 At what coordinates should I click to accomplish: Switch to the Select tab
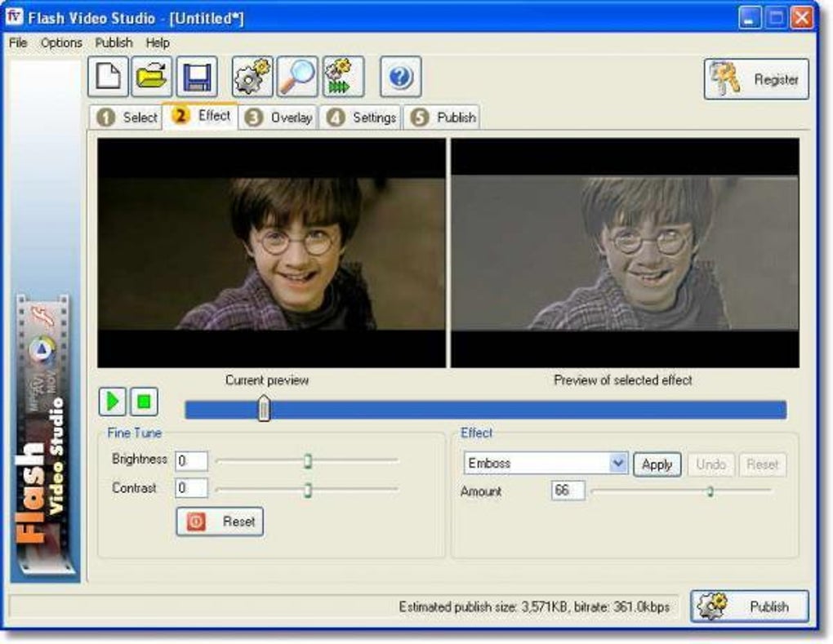pos(127,118)
